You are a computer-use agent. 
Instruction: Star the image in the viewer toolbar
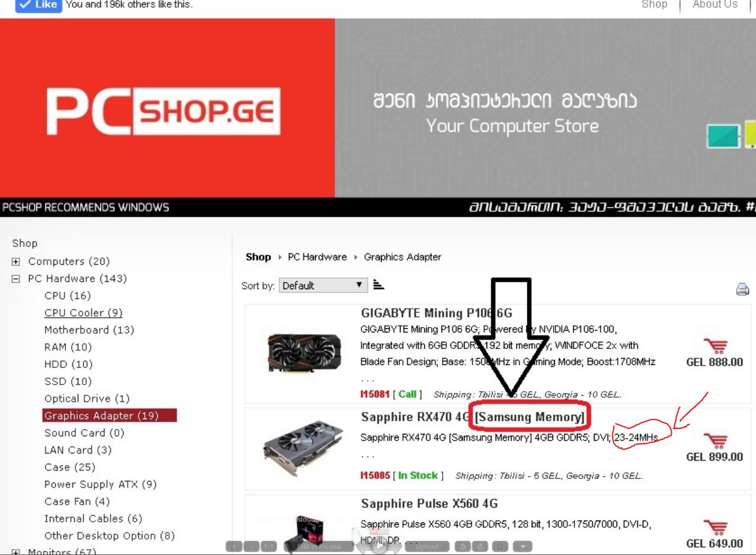(x=500, y=546)
